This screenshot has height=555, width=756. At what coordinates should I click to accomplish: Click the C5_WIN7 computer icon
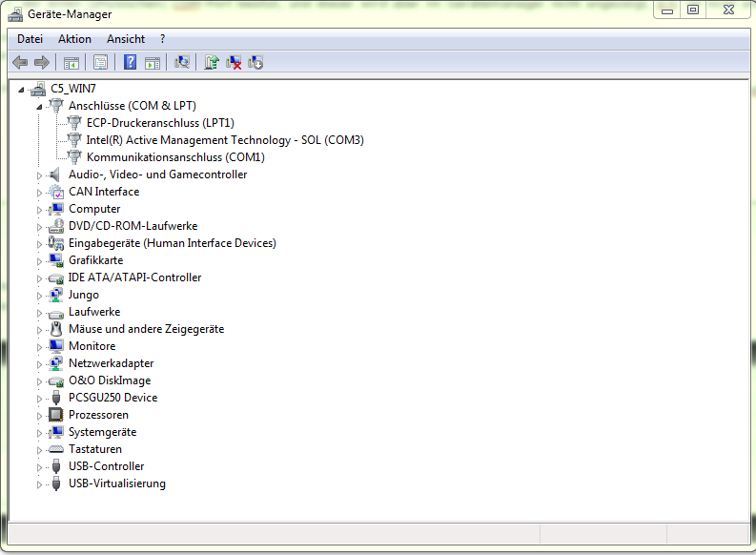click(37, 89)
